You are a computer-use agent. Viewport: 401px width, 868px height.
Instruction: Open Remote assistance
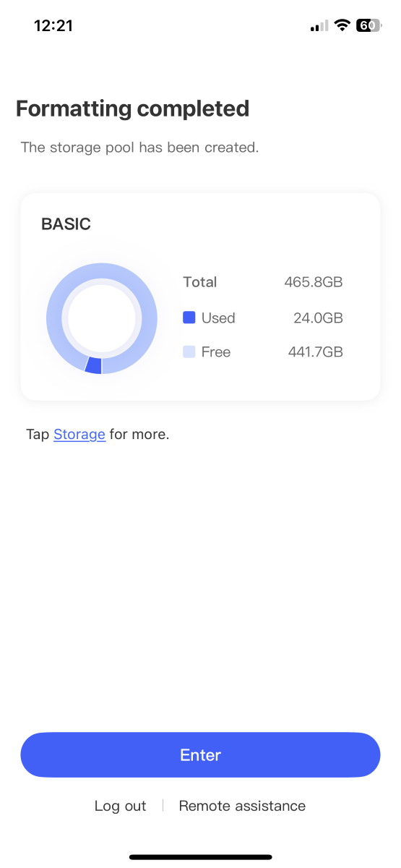tap(242, 806)
